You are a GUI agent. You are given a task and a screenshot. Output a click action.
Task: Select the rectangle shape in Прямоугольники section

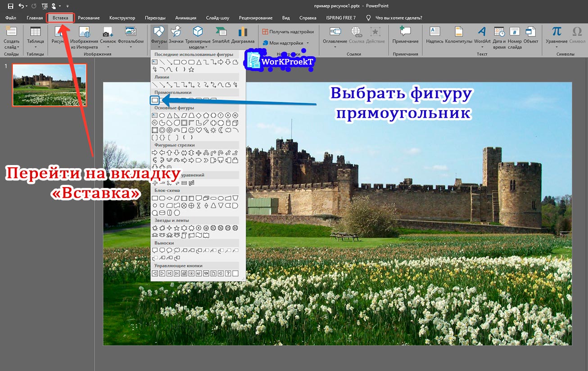coord(155,100)
